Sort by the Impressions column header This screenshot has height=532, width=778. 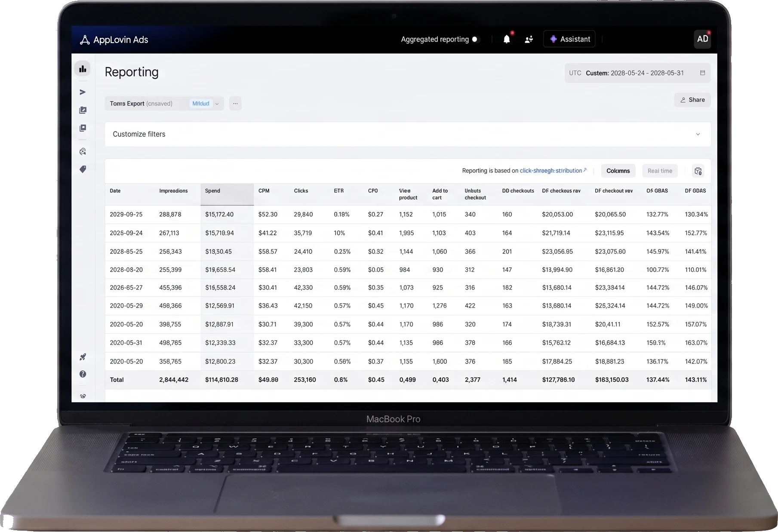(x=173, y=191)
